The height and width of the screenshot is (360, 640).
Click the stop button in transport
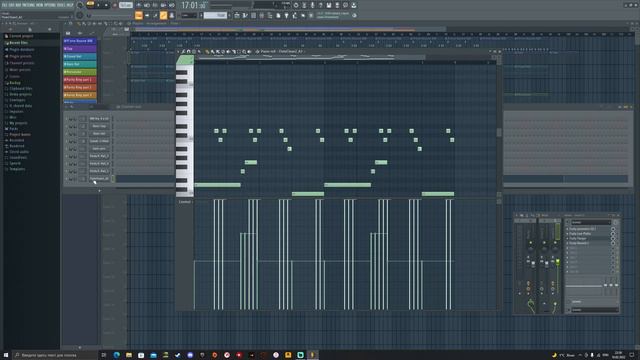click(x=106, y=5)
